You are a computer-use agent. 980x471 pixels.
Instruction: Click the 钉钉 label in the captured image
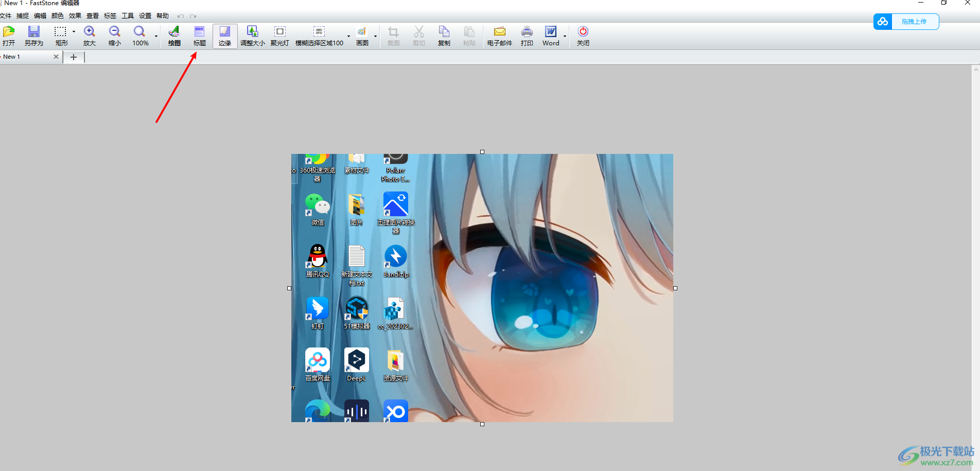coord(318,326)
